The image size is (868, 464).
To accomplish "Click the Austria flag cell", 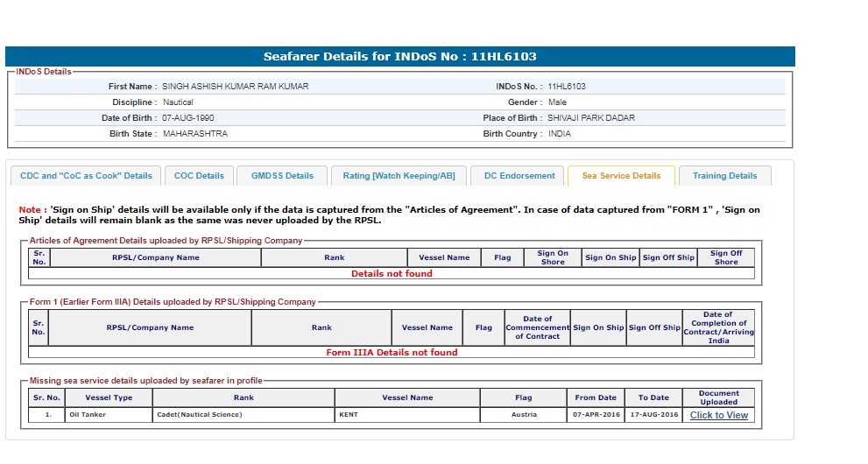I will (523, 415).
